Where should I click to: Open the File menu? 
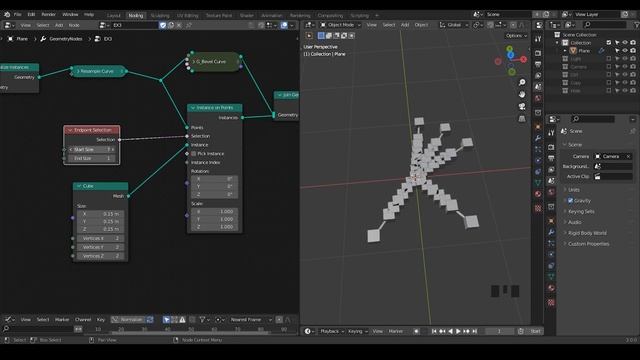coord(18,14)
